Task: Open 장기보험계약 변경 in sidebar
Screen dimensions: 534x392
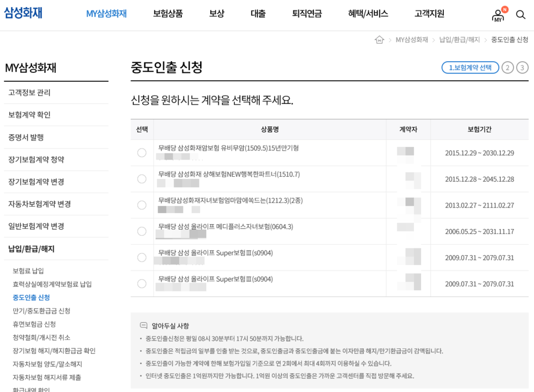Action: click(x=36, y=182)
